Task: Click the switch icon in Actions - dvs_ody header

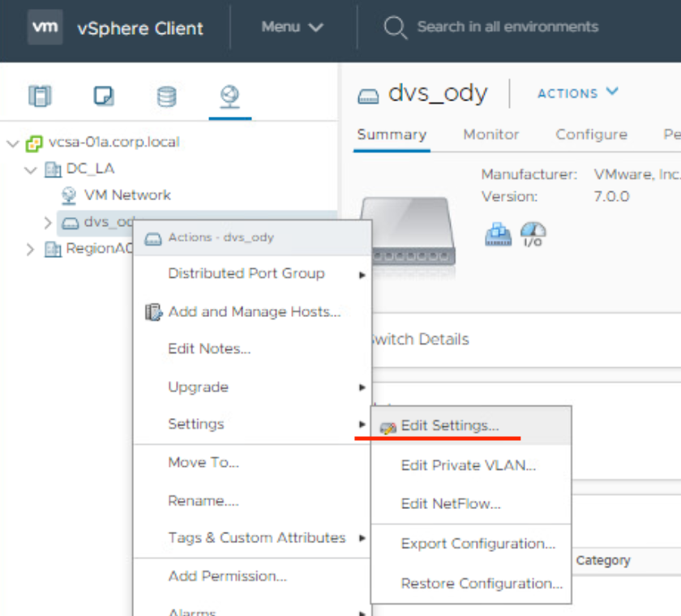Action: [x=153, y=239]
